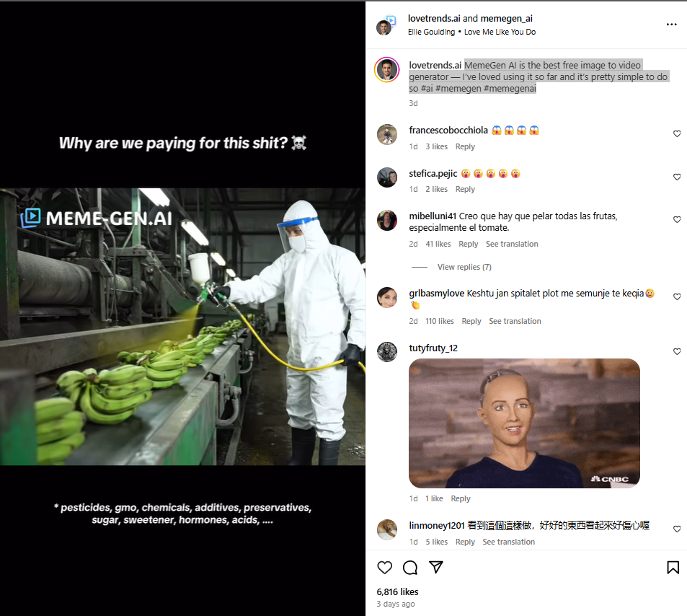The width and height of the screenshot is (687, 616).
Task: View the 6,816 likes list
Action: [x=397, y=592]
